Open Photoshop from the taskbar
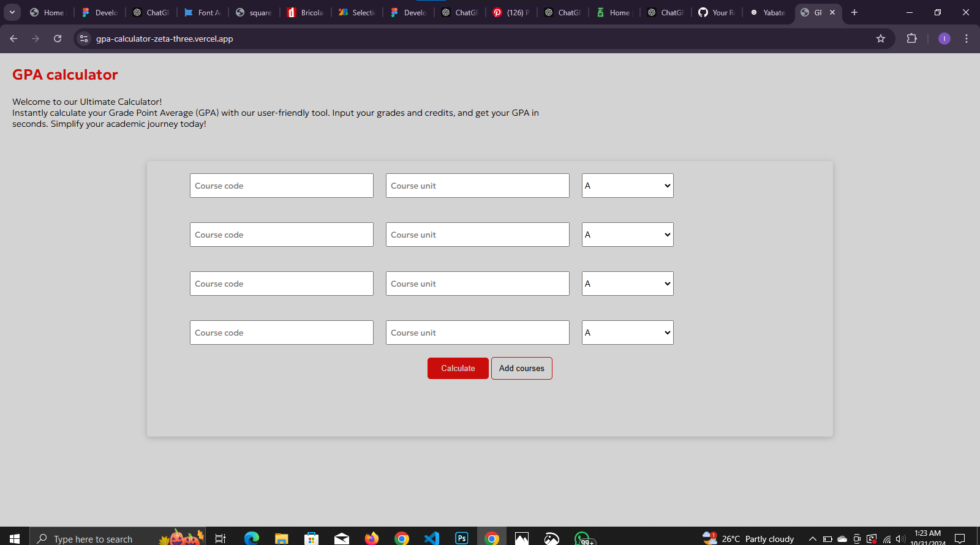Screen dimensions: 980x545 coord(462,538)
